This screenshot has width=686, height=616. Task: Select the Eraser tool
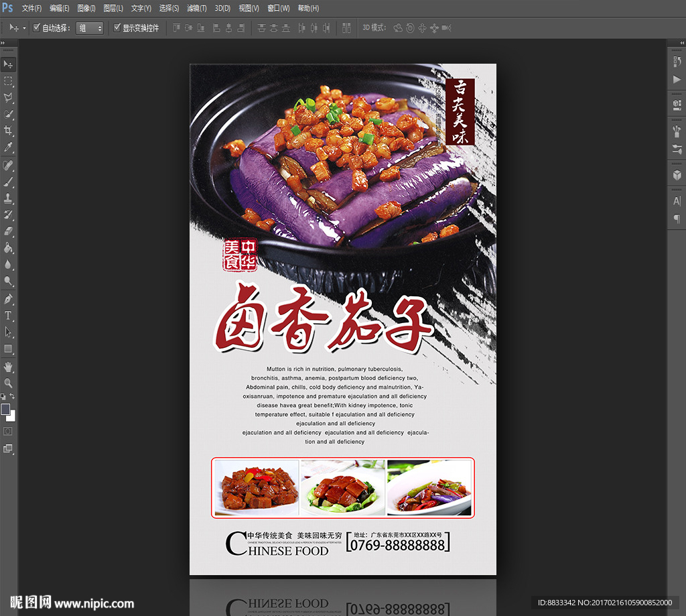coord(8,231)
